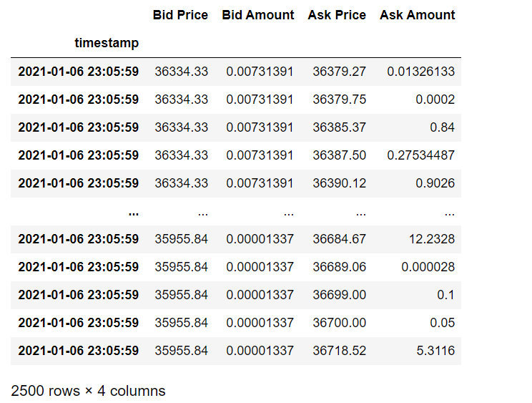Viewport: 532px width, 403px height.
Task: Select the Ask Price column header
Action: [337, 15]
